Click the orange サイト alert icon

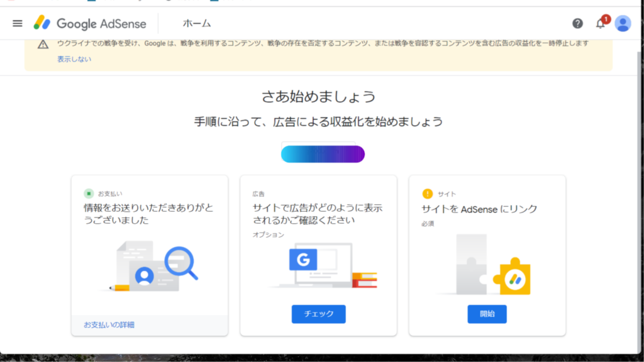pyautogui.click(x=428, y=194)
